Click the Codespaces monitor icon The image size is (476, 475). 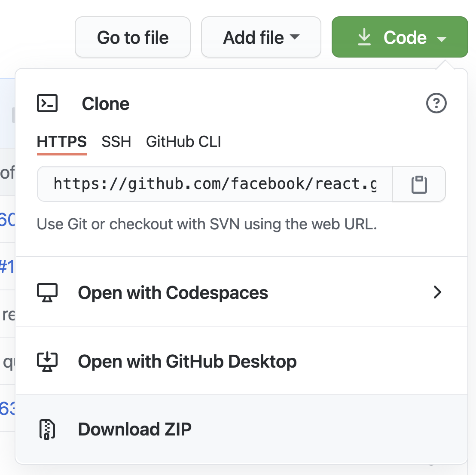click(47, 292)
